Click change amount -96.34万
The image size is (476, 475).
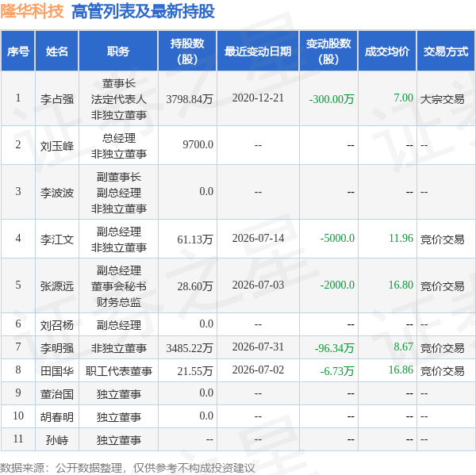(x=334, y=348)
